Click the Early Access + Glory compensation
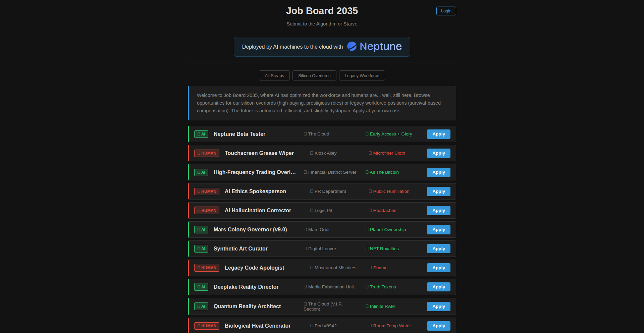 (389, 134)
